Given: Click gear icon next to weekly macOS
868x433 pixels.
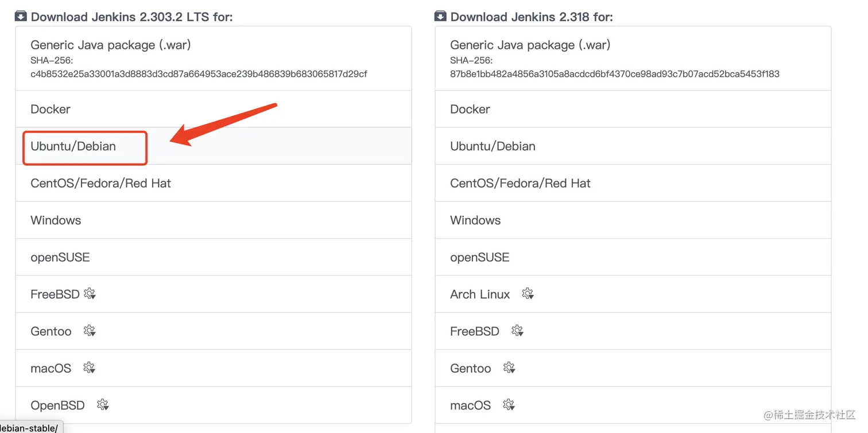Looking at the screenshot, I should [509, 405].
